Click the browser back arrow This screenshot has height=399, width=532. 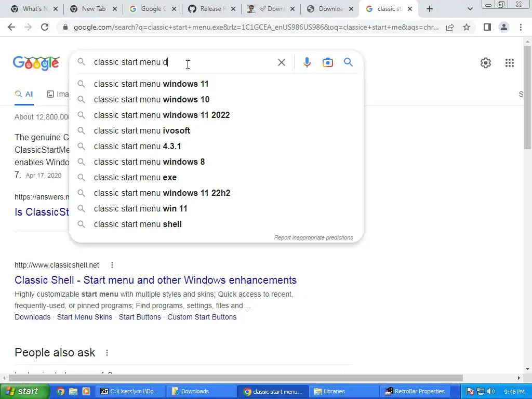pos(11,27)
